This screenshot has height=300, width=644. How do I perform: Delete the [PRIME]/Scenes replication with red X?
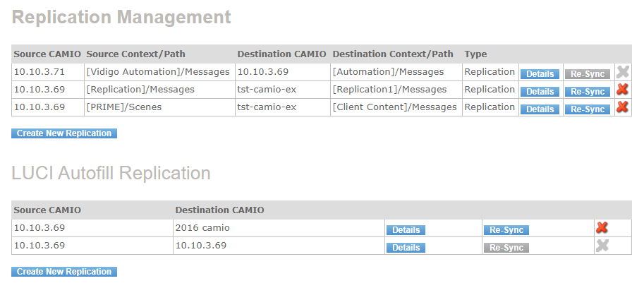(x=622, y=107)
